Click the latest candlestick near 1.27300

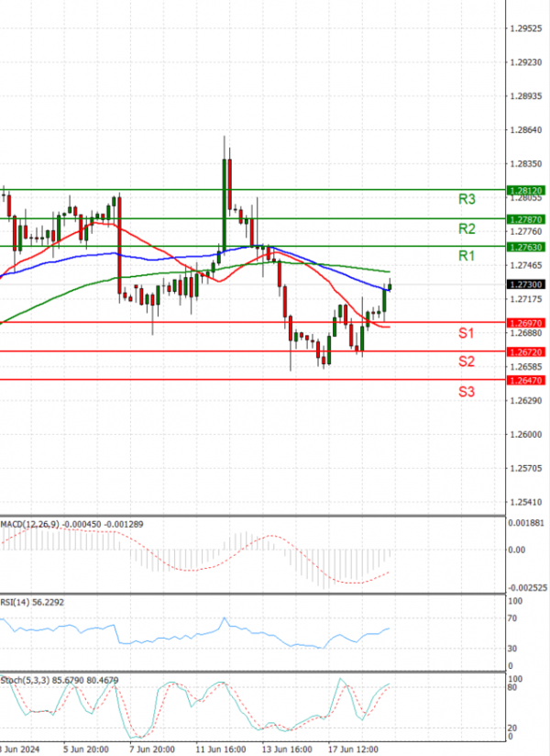pyautogui.click(x=390, y=286)
